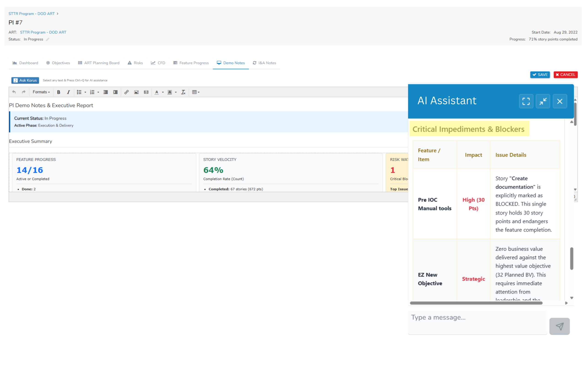
Task: Click the clear formatting icon
Action: click(x=183, y=92)
